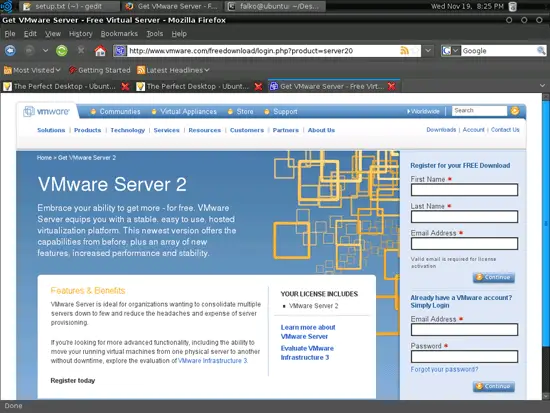The height and width of the screenshot is (413, 550).
Task: Open the Bookmarks menu
Action: [119, 34]
